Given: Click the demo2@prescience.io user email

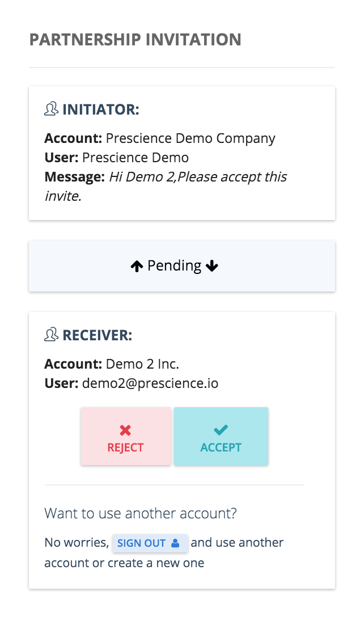Looking at the screenshot, I should (150, 383).
